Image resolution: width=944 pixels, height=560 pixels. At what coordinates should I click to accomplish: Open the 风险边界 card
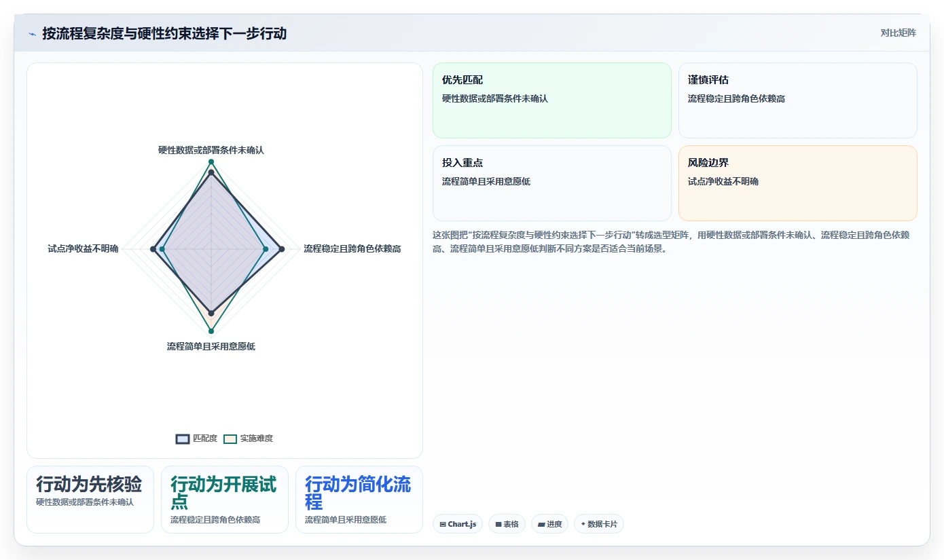click(x=798, y=183)
